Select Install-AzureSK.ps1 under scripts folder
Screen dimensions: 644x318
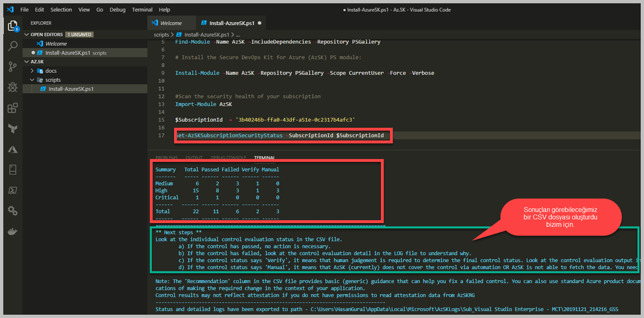85,89
